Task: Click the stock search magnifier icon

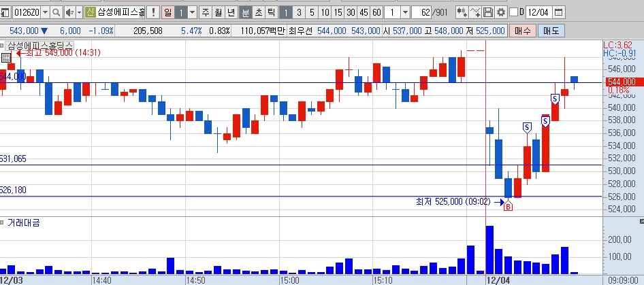Action: coord(57,12)
